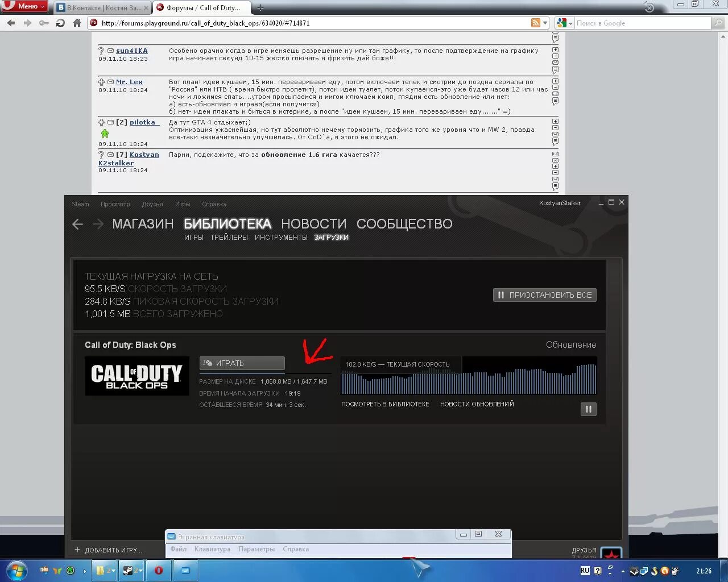The width and height of the screenshot is (728, 582).
Task: Click the ИГРАТЬ button for Black Ops
Action: tap(242, 363)
